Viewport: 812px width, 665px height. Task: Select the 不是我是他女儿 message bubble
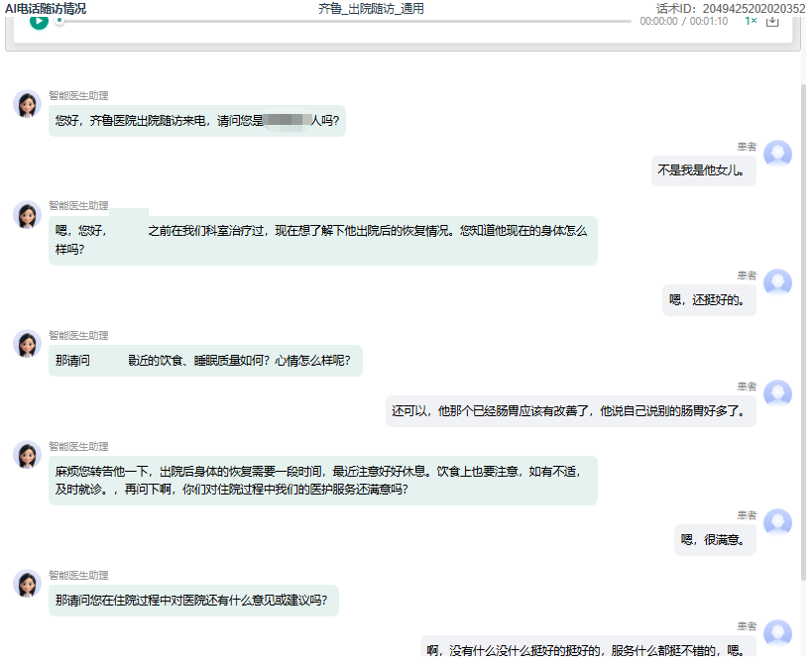click(x=703, y=170)
